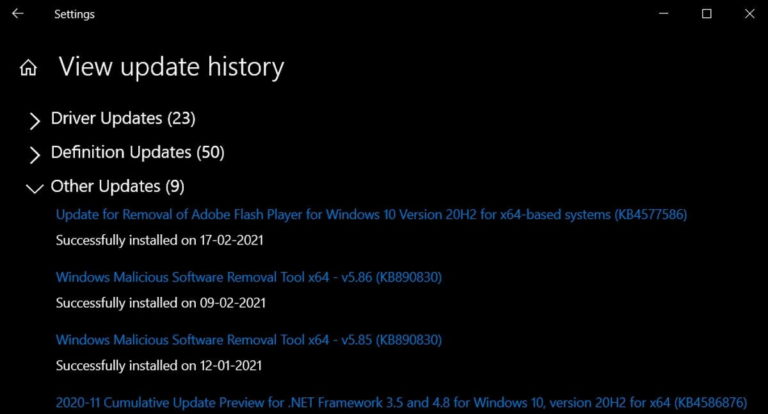Image resolution: width=768 pixels, height=414 pixels.
Task: Click the Settings title text
Action: pos(75,14)
